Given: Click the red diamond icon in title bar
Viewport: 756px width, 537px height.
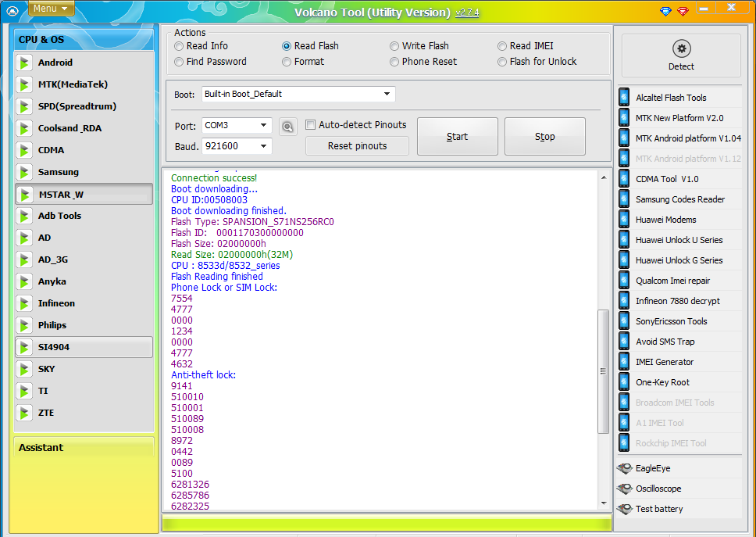Looking at the screenshot, I should coord(683,11).
